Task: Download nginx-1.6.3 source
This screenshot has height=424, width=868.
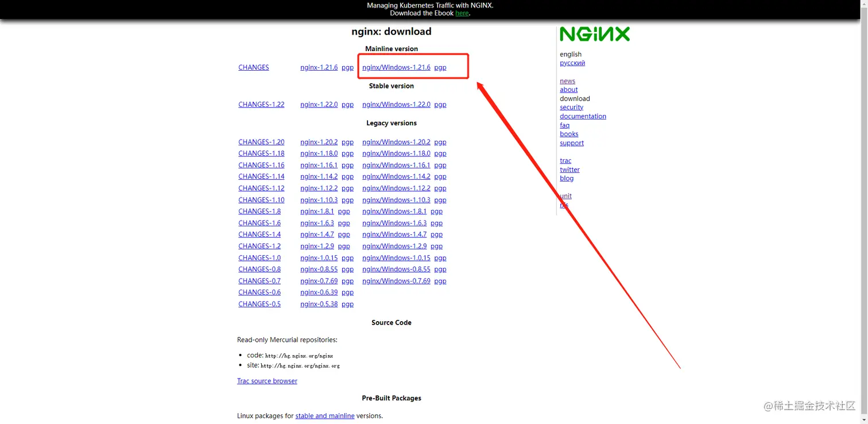Action: click(x=317, y=223)
